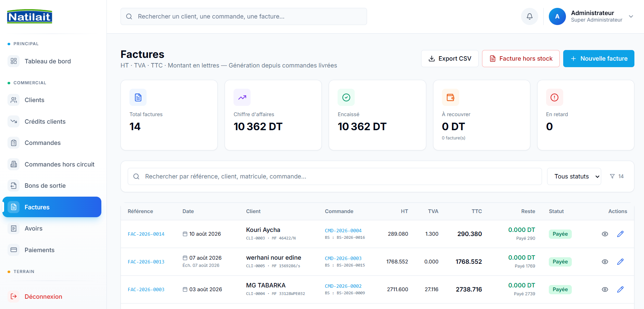Screen dimensions: 644x309
Task: Open Tableau de bord in sidebar
Action: click(52, 61)
